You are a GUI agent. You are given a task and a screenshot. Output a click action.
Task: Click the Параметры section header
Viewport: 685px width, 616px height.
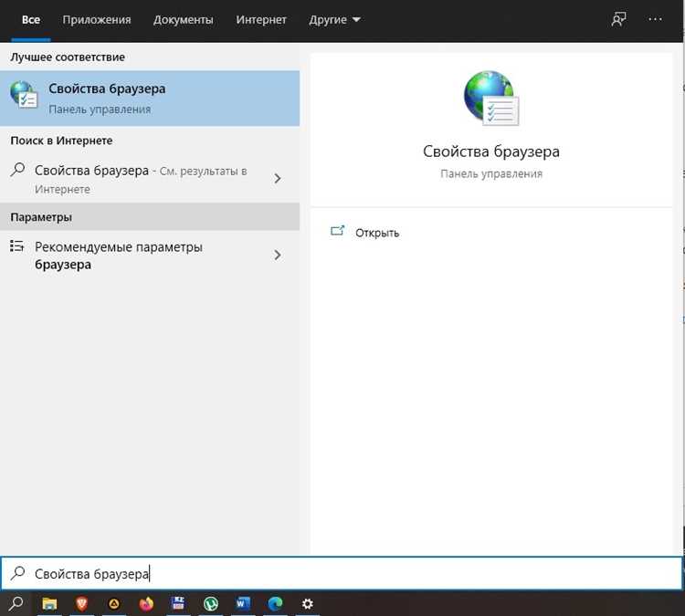point(41,217)
